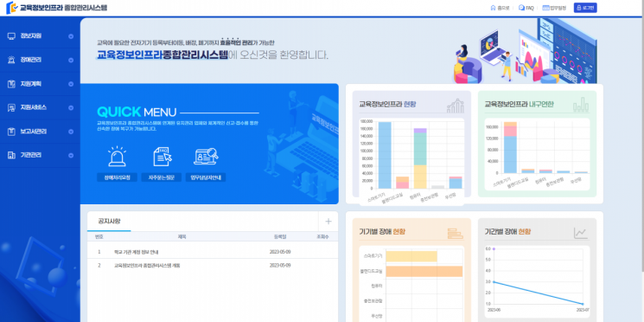This screenshot has width=644, height=322.
Task: Open the 정보자원 sidebar menu
Action: pos(40,36)
